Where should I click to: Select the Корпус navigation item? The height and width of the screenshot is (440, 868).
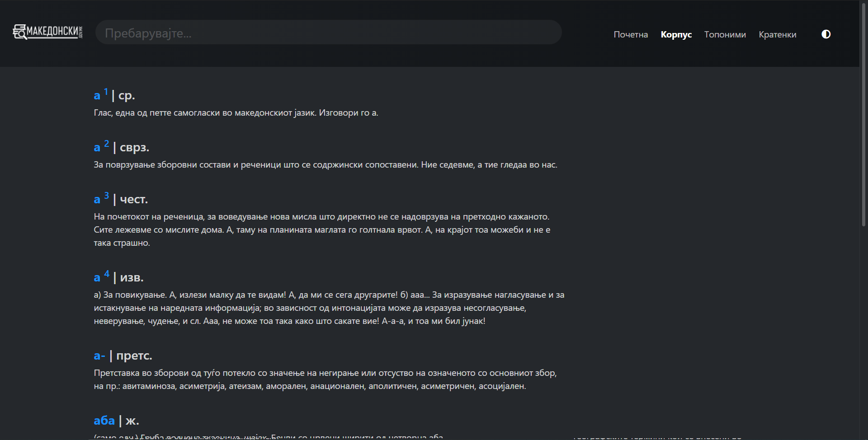[676, 35]
